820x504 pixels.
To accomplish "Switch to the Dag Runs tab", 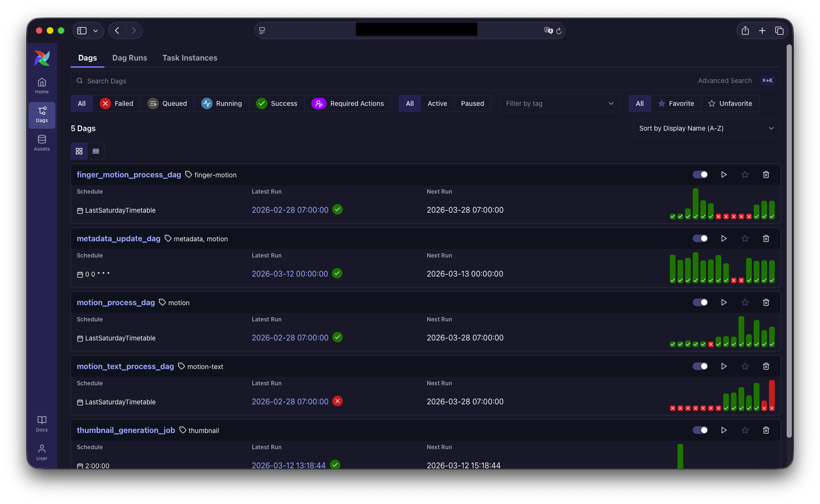I will pos(130,58).
